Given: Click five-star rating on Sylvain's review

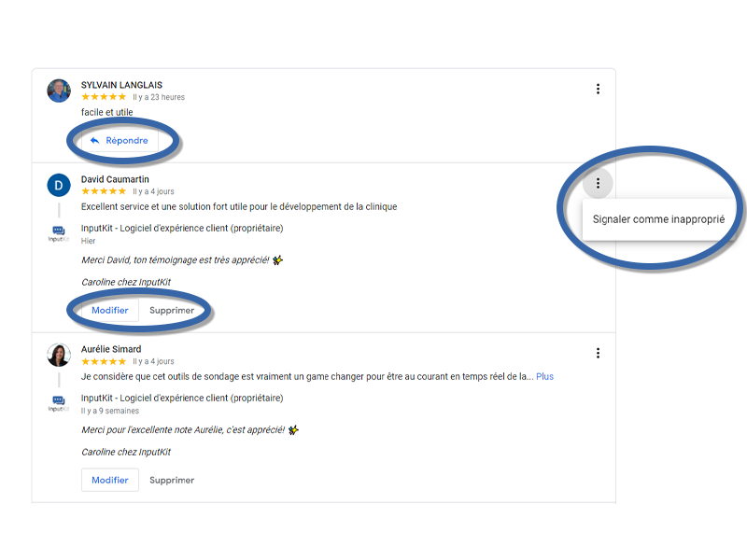Looking at the screenshot, I should click(x=104, y=97).
